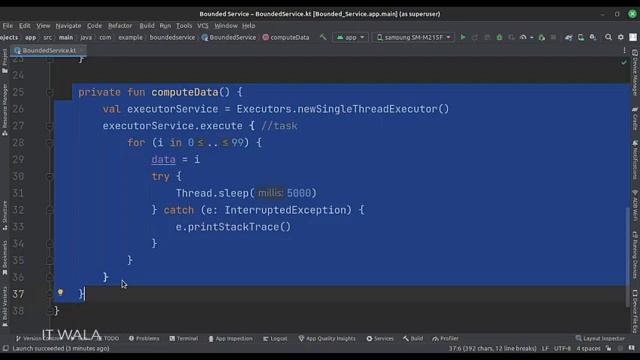Open the Bookmarks side panel
640x360 pixels.
click(5, 258)
